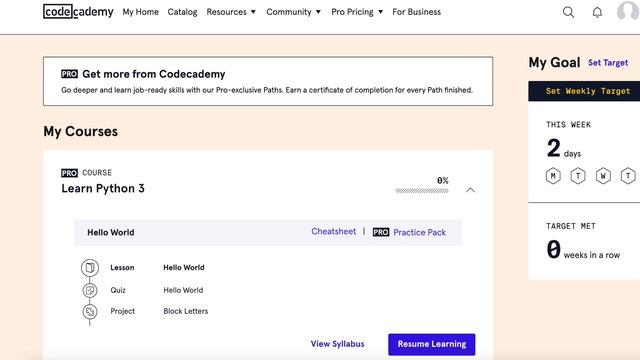This screenshot has width=640, height=360.
Task: Expand the Community dropdown menu
Action: pyautogui.click(x=293, y=12)
